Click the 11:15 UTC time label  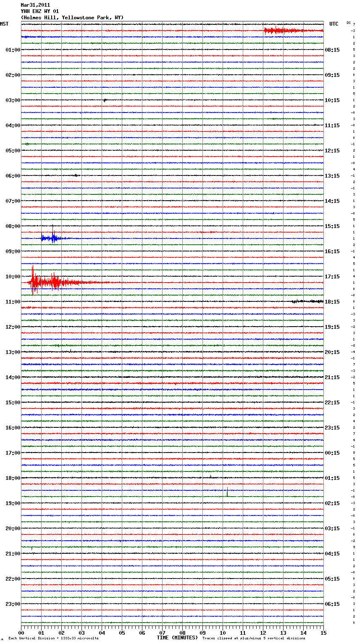[x=332, y=126]
